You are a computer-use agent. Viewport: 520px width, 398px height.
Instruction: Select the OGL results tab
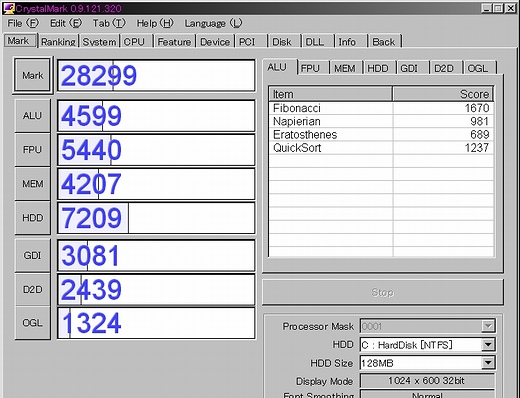point(480,68)
